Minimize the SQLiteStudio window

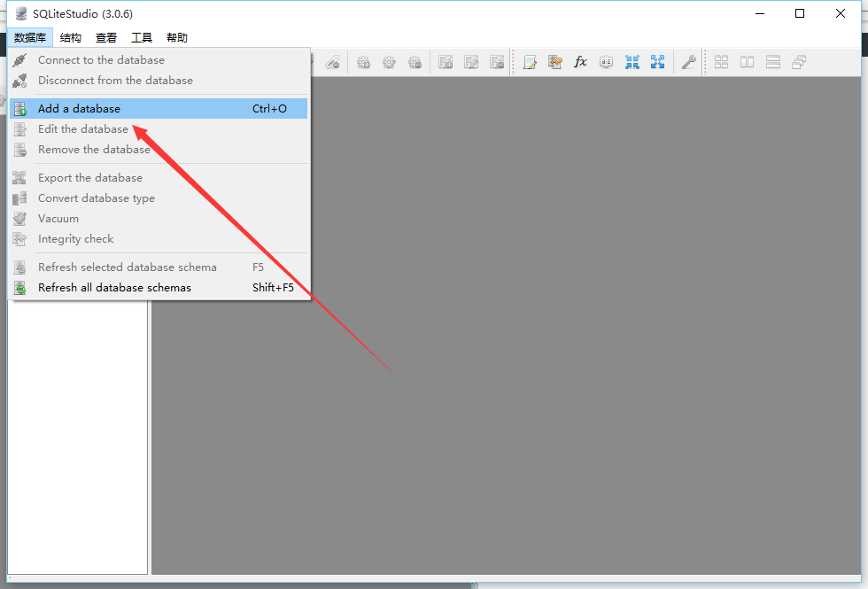[x=760, y=13]
